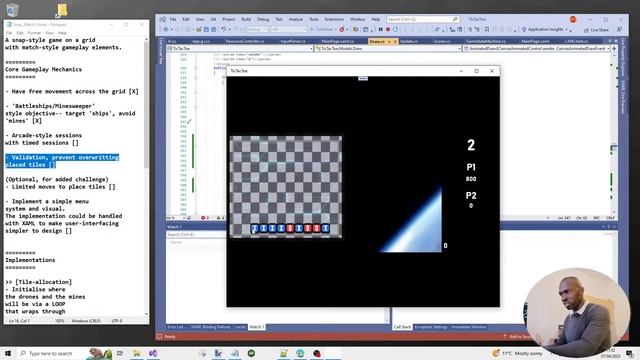Viewport: 640px width, 360px height.
Task: Open the Format menu in Notepad
Action: (x=34, y=33)
